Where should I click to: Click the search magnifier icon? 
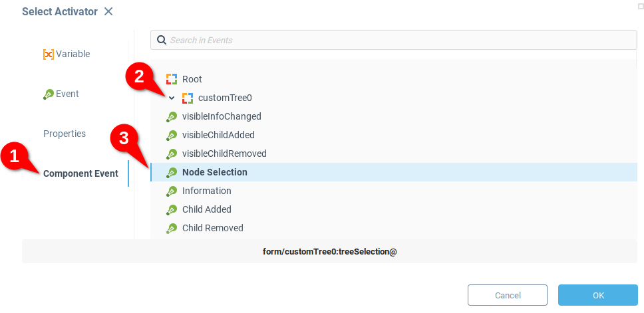(161, 40)
